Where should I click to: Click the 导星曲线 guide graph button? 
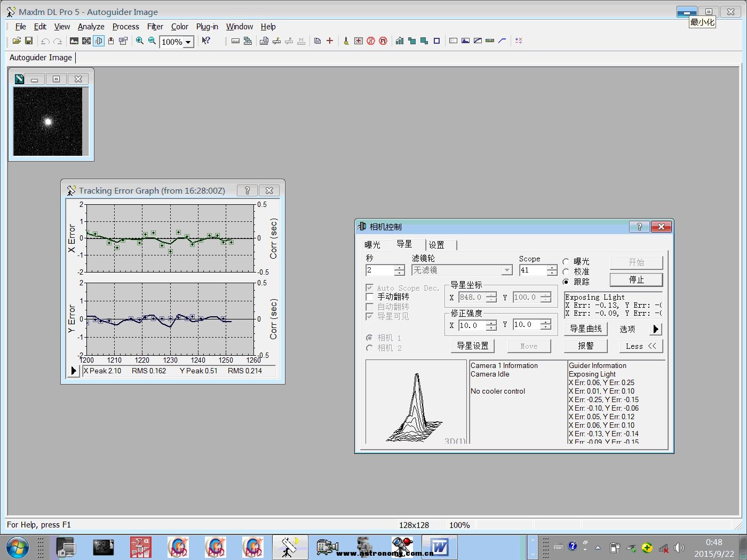pyautogui.click(x=586, y=329)
